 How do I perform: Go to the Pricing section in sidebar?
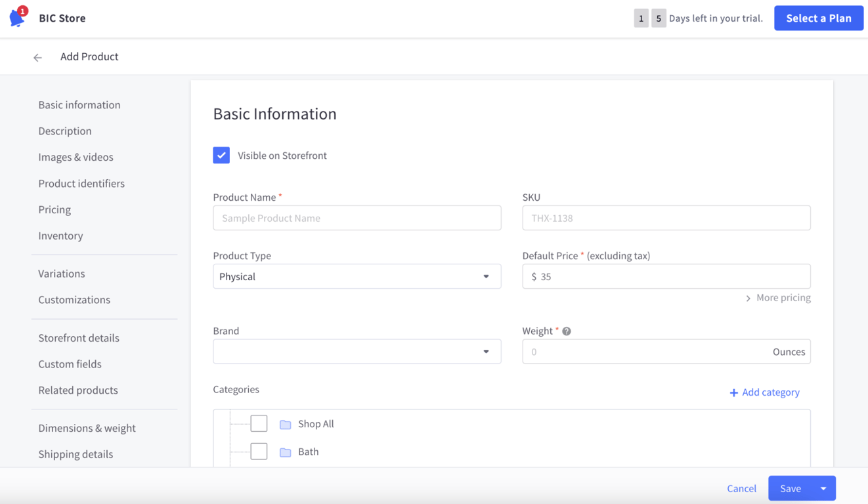(x=54, y=209)
